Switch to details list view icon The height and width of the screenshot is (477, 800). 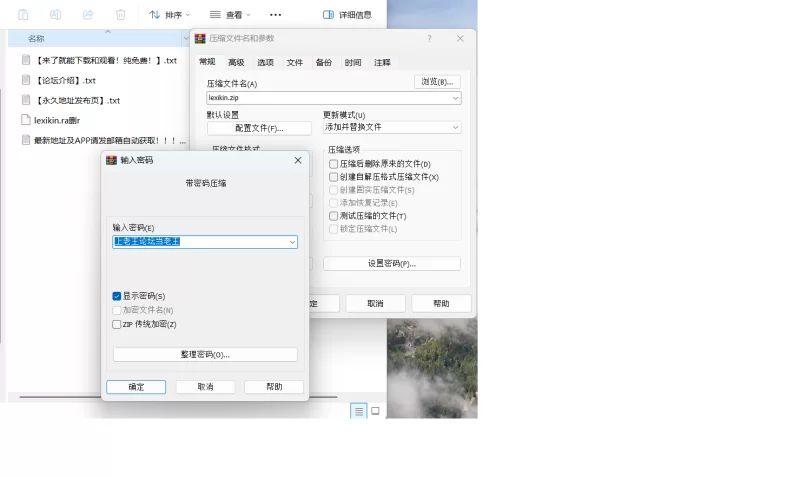point(358,411)
